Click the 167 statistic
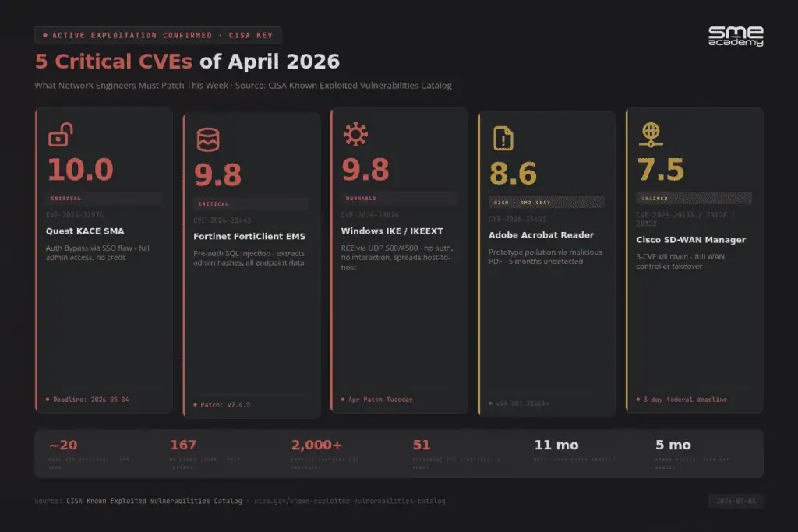 [x=183, y=445]
